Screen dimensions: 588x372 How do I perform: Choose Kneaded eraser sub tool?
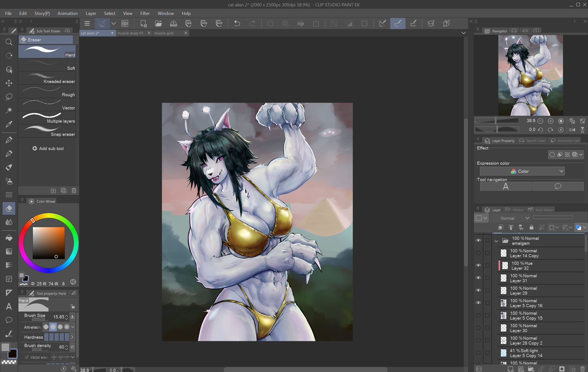[47, 78]
